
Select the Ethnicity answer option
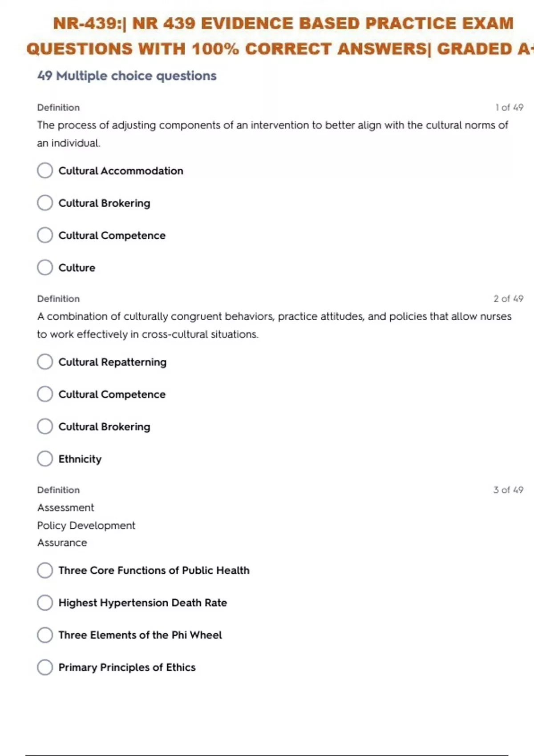point(45,459)
